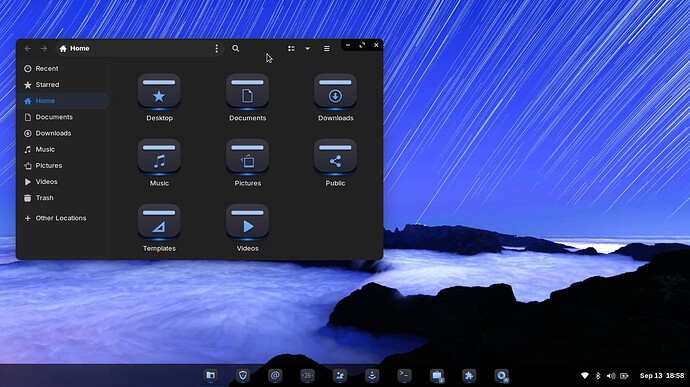Open Files app in the dock
Screen dimensions: 690x387
[210, 376]
